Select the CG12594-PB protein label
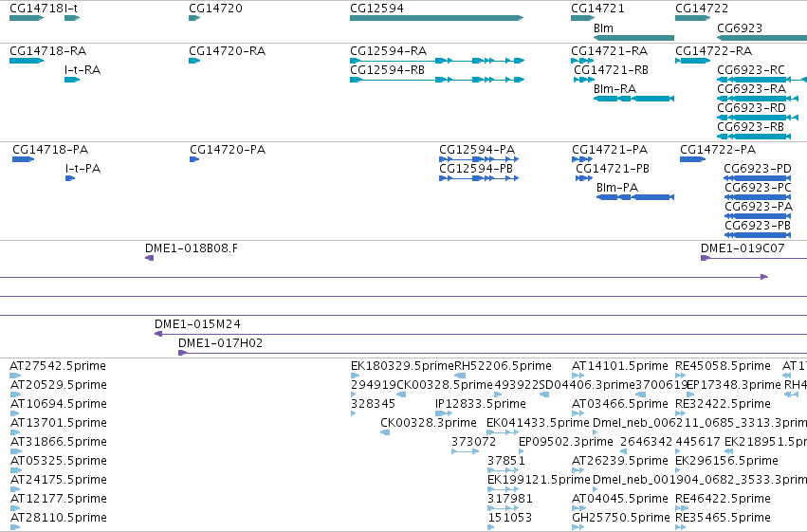The image size is (807, 532). 476,169
